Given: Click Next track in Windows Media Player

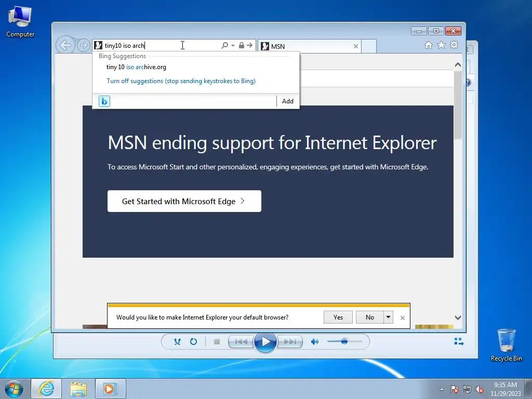Looking at the screenshot, I should pyautogui.click(x=290, y=342).
